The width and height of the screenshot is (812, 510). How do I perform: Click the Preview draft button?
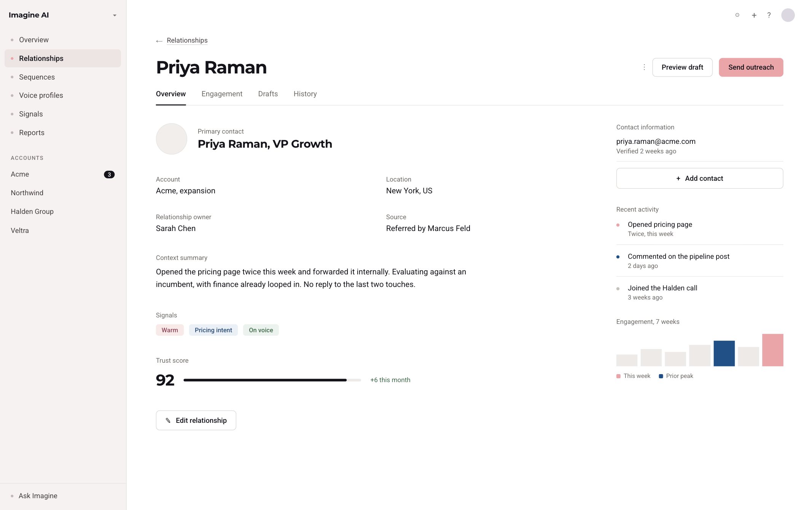click(x=682, y=67)
